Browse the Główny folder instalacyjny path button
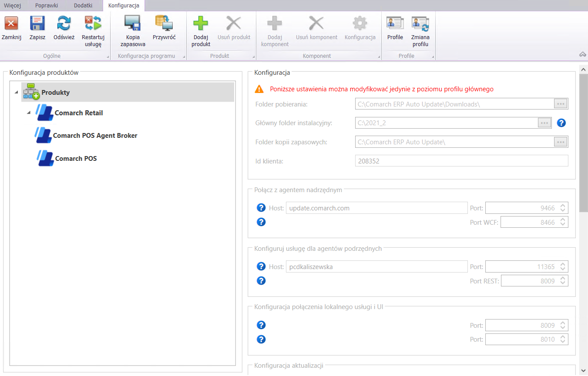 (x=544, y=123)
